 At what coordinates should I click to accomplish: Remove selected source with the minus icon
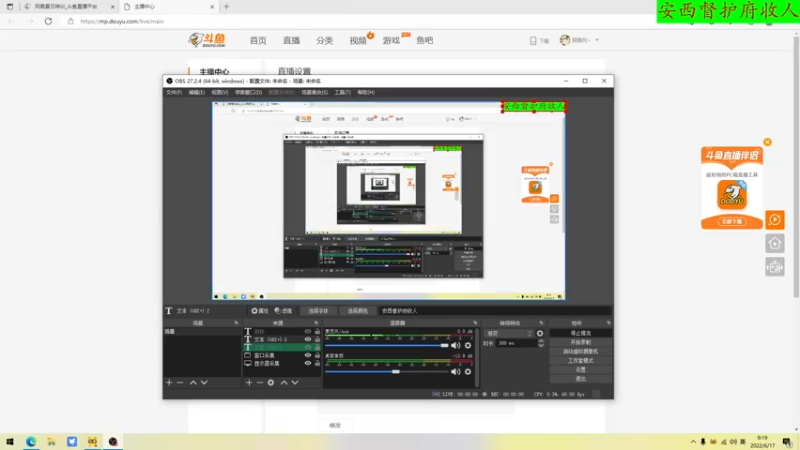[x=260, y=382]
